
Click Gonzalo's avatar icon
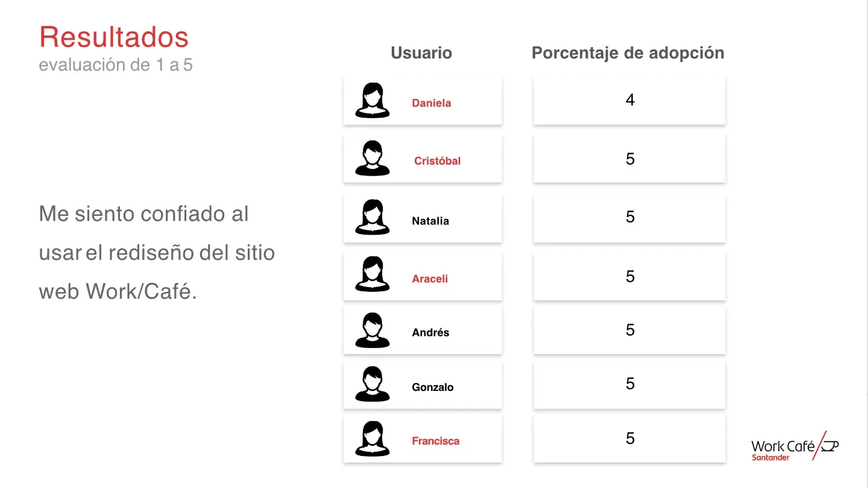point(372,384)
